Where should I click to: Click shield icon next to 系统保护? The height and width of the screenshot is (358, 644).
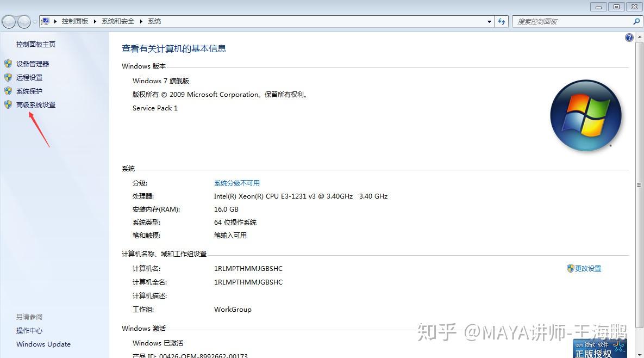point(8,91)
